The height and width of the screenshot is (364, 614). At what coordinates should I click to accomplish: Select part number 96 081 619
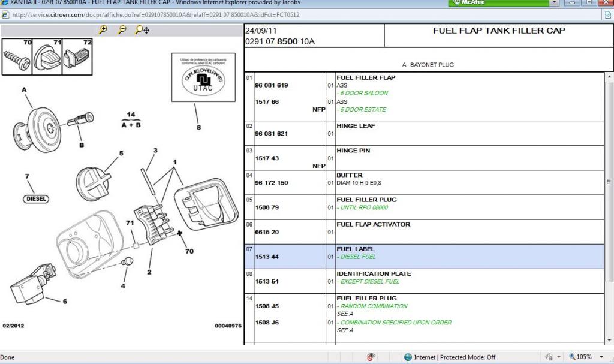point(272,85)
